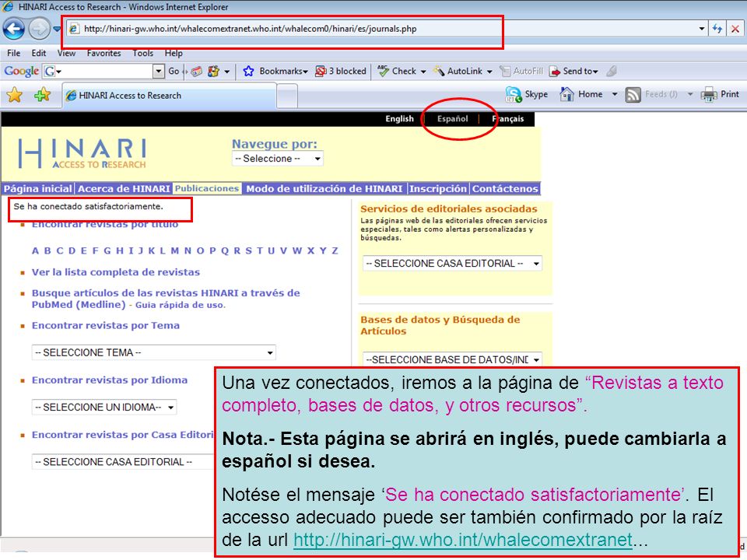Expand the Feeds dropdown arrow
Viewport: 747px width, 560px height.
click(x=690, y=94)
